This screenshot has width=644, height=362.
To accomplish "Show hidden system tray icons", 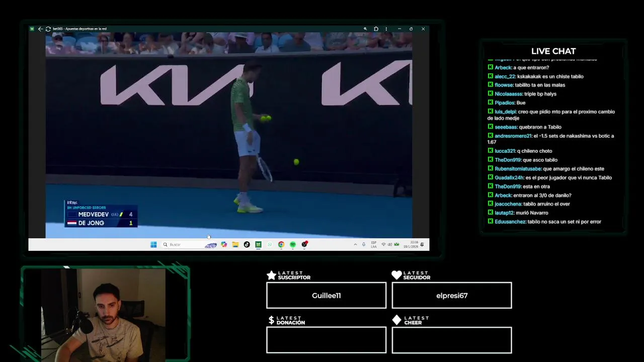I will coord(355,244).
